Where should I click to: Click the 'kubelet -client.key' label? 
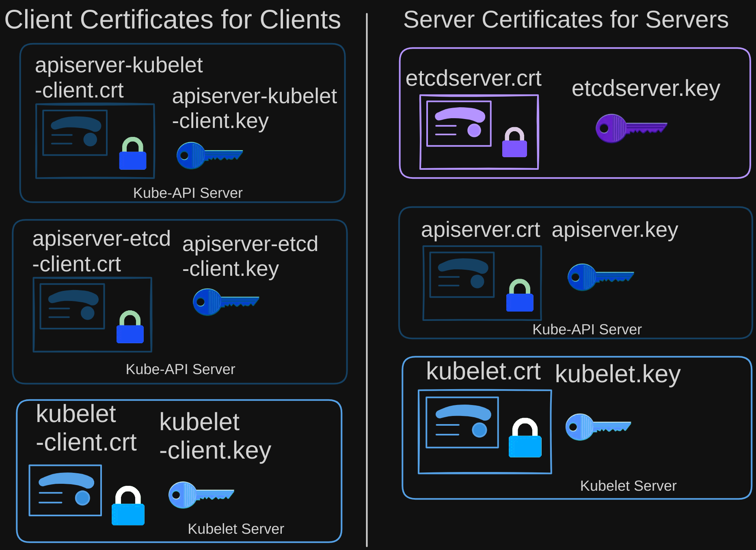tap(215, 436)
